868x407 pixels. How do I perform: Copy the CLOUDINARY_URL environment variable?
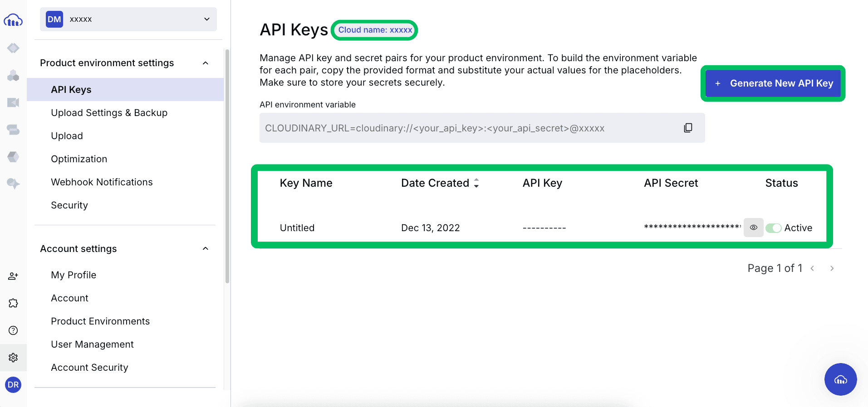click(688, 128)
